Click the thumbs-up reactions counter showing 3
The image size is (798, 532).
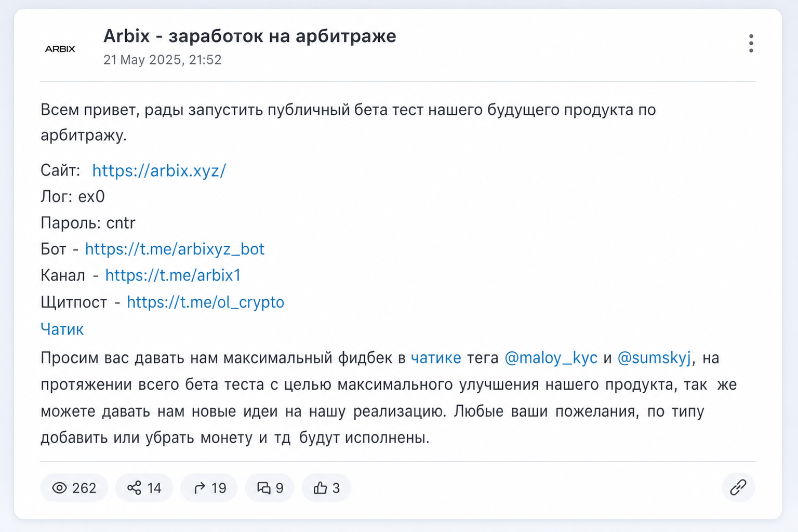(x=326, y=488)
